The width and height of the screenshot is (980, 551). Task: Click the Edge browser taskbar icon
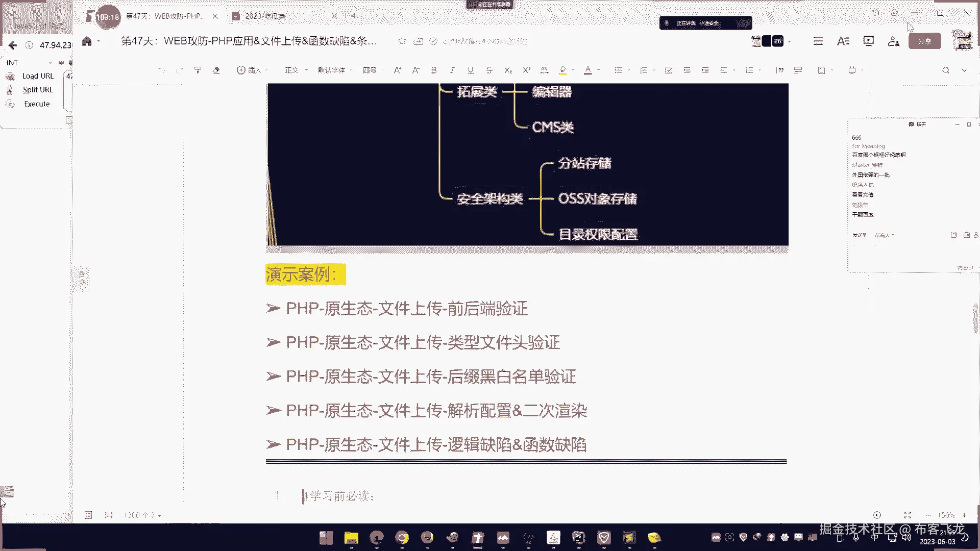(377, 537)
